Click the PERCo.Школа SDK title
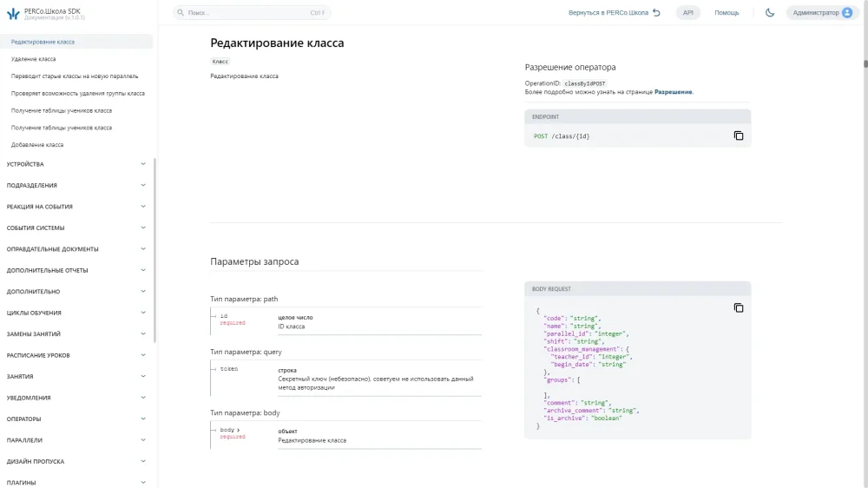 coord(52,11)
